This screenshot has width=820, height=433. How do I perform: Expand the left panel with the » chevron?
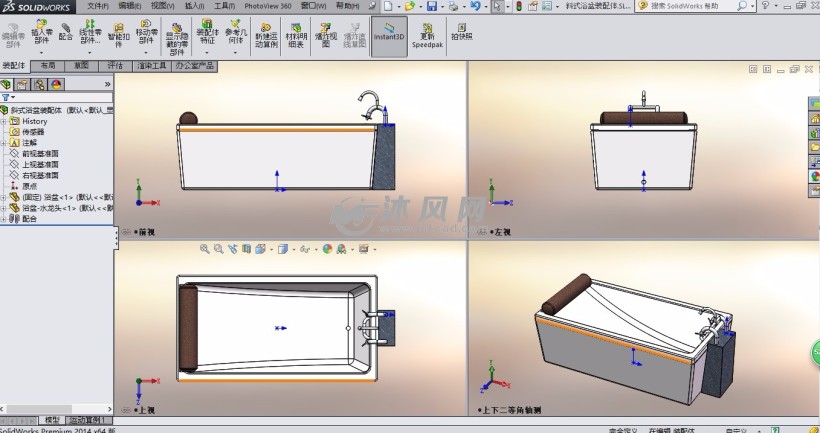point(107,84)
